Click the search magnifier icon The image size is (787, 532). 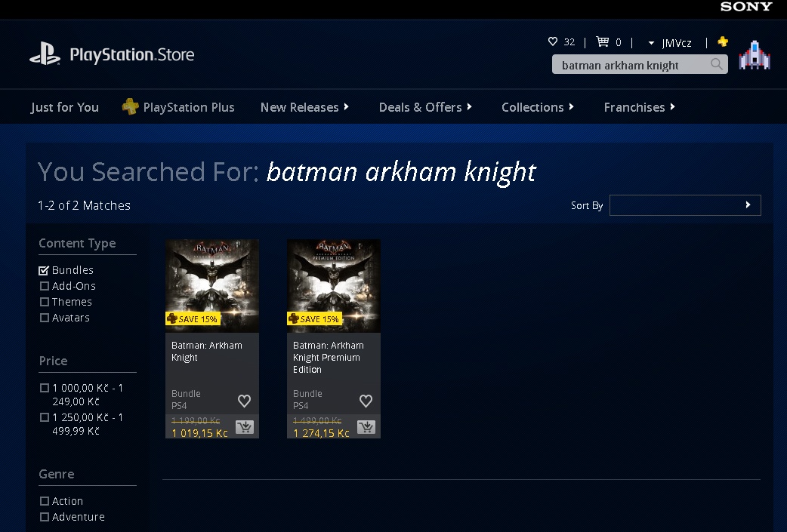click(717, 64)
